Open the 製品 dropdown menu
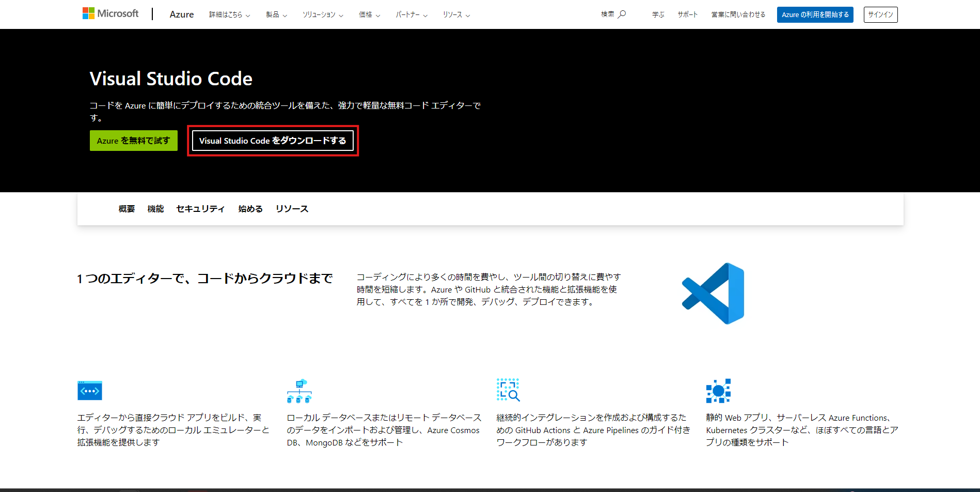The height and width of the screenshot is (492, 980). [273, 14]
